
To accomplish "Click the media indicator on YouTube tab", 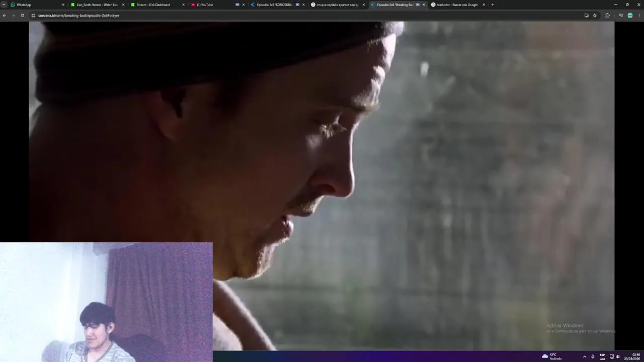I will [x=237, y=5].
